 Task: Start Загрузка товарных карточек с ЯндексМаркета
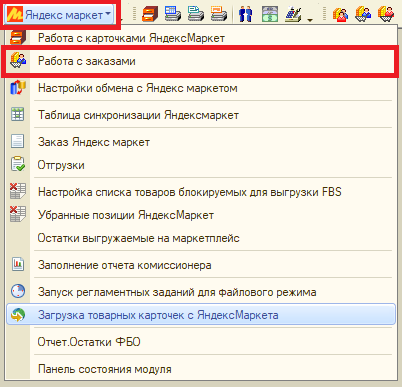(x=201, y=315)
